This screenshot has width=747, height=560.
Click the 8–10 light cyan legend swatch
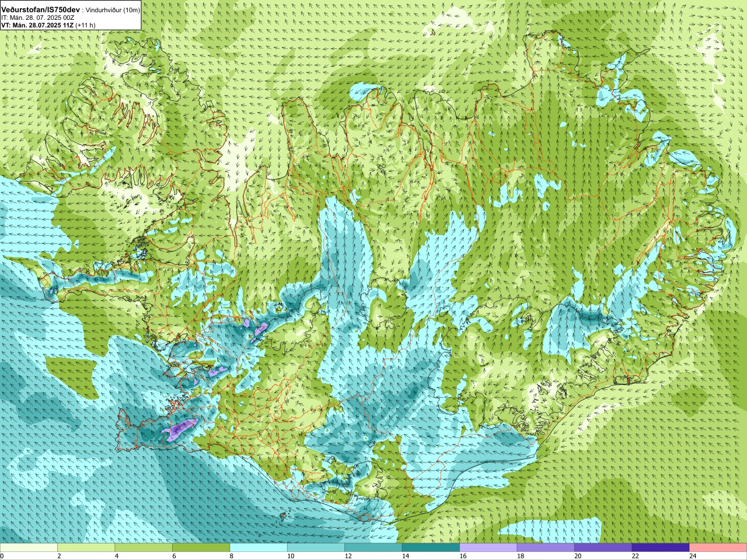[x=259, y=548]
